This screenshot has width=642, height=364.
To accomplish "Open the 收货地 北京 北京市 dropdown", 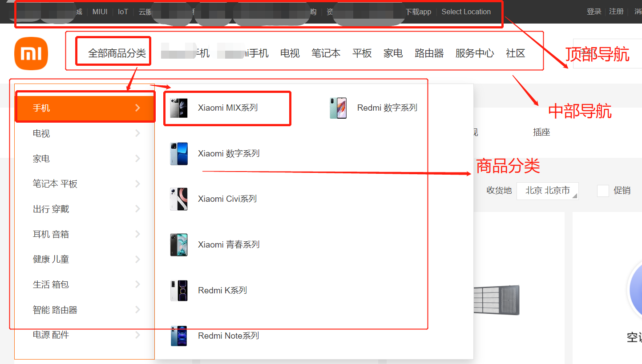I will click(547, 191).
